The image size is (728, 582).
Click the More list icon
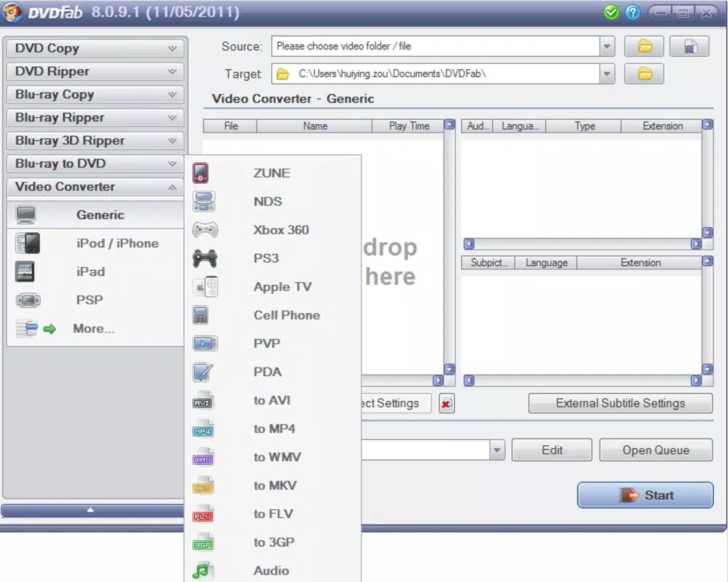pos(26,328)
